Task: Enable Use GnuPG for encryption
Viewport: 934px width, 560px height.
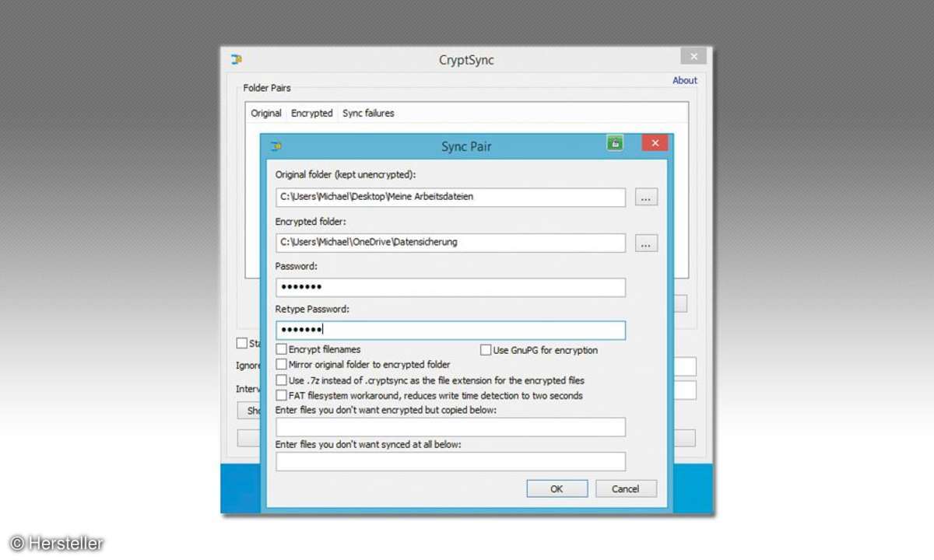Action: pos(486,350)
